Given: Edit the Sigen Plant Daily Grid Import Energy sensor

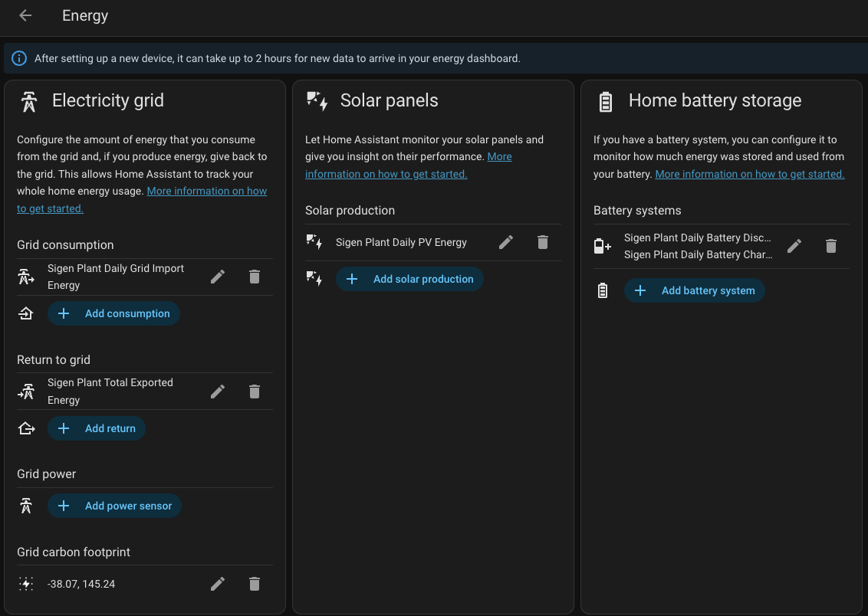Looking at the screenshot, I should (218, 277).
